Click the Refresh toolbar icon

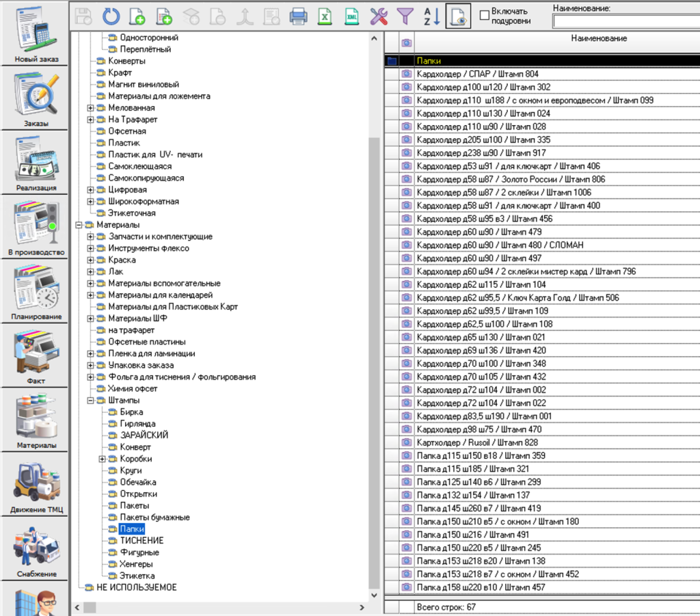click(x=111, y=16)
